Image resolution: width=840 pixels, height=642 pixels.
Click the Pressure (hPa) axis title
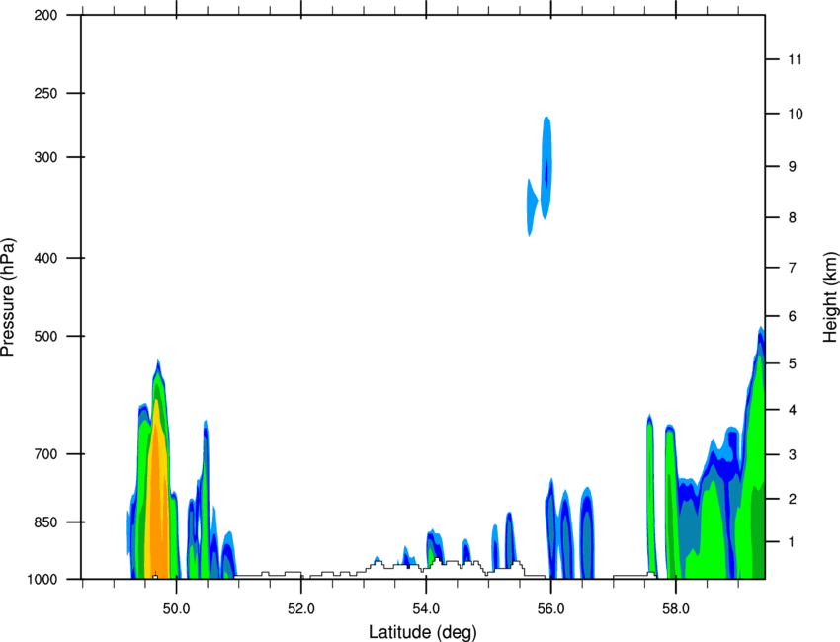8,296
